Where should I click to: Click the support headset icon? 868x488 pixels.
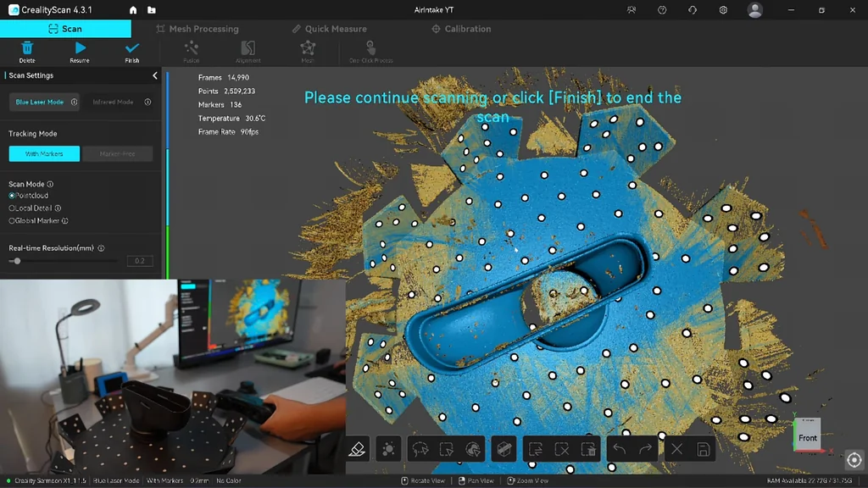coord(693,10)
